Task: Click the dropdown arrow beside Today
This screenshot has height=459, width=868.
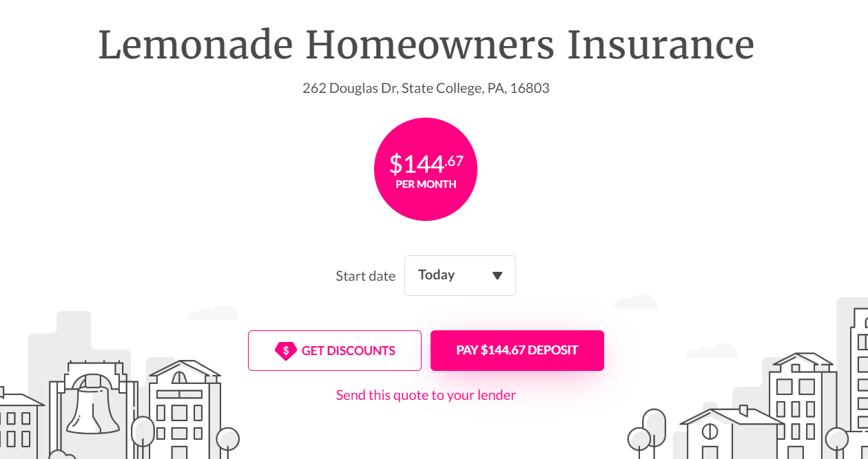Action: (x=497, y=276)
